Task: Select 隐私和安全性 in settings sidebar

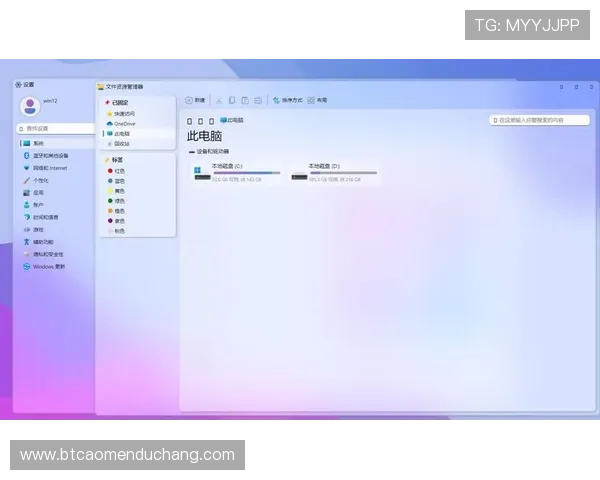Action: point(46,254)
